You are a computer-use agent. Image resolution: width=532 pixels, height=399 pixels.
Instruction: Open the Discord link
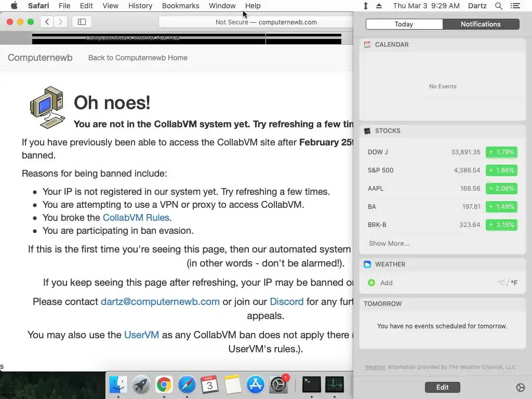point(287,302)
